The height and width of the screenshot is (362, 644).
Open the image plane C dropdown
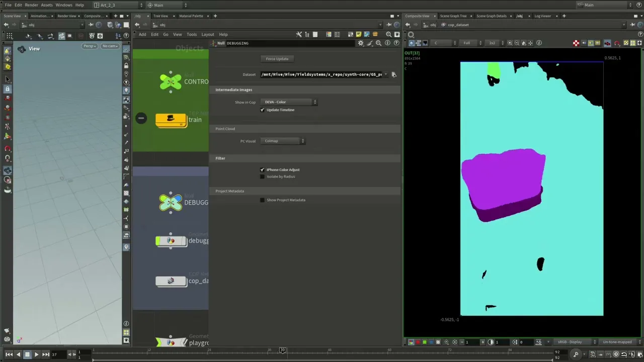coord(443,43)
